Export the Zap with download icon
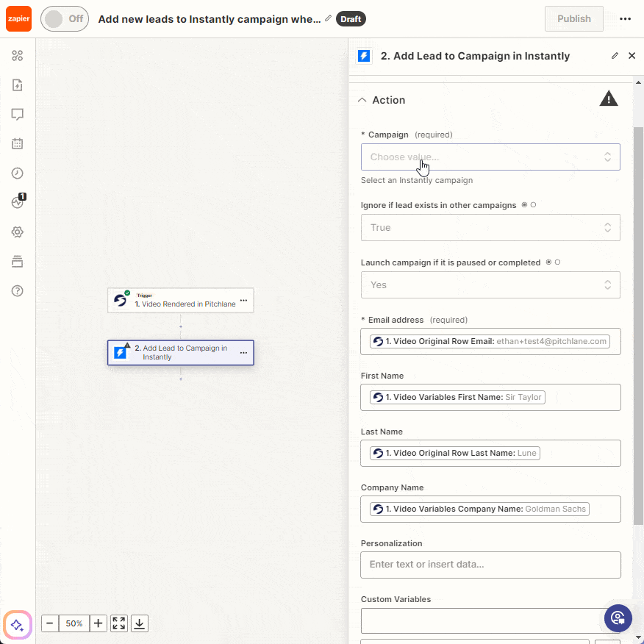 (140, 623)
